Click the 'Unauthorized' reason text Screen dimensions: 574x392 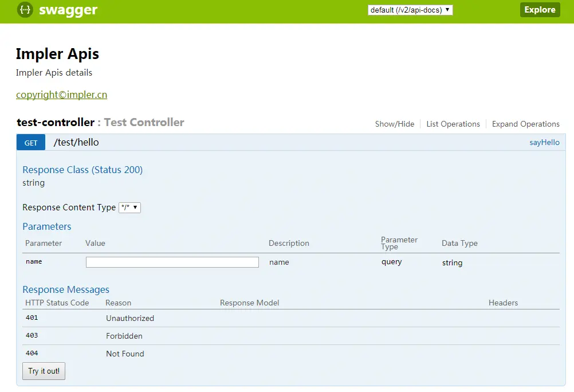(130, 318)
